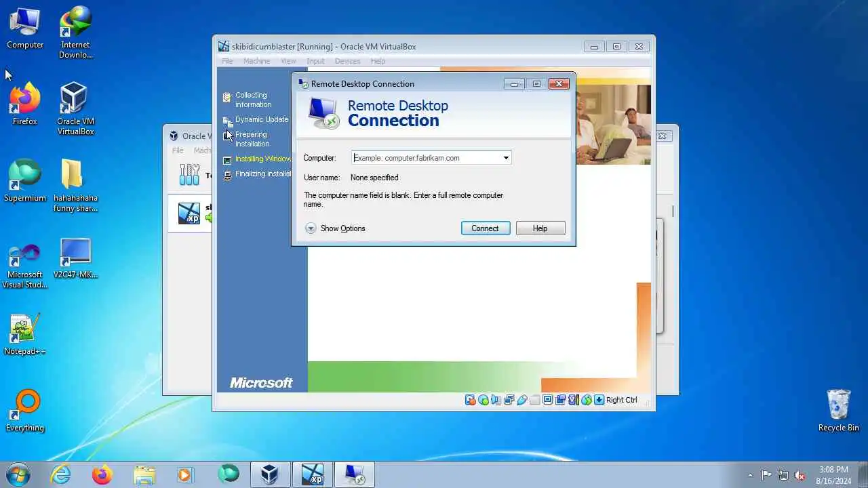
Task: Open the Windows Start menu
Action: [18, 474]
